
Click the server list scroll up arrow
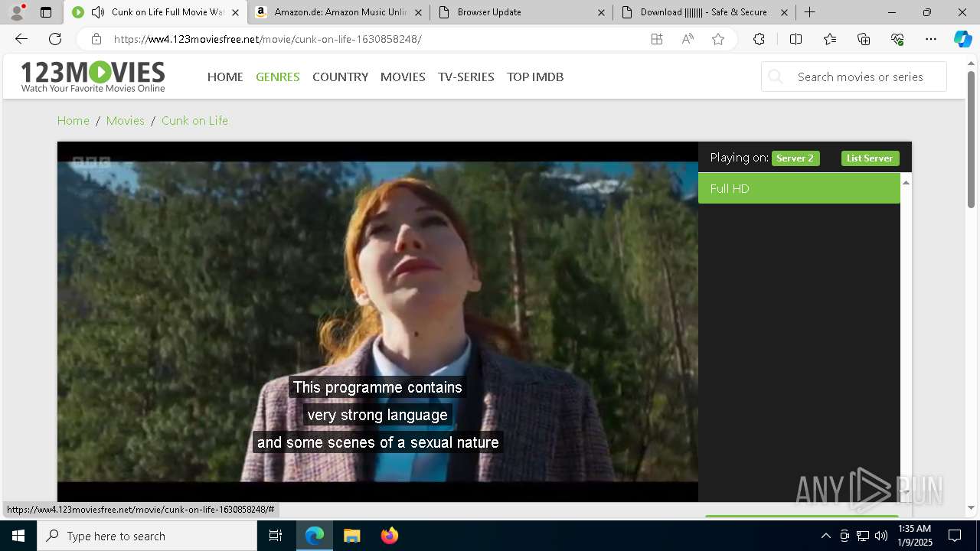click(x=906, y=182)
